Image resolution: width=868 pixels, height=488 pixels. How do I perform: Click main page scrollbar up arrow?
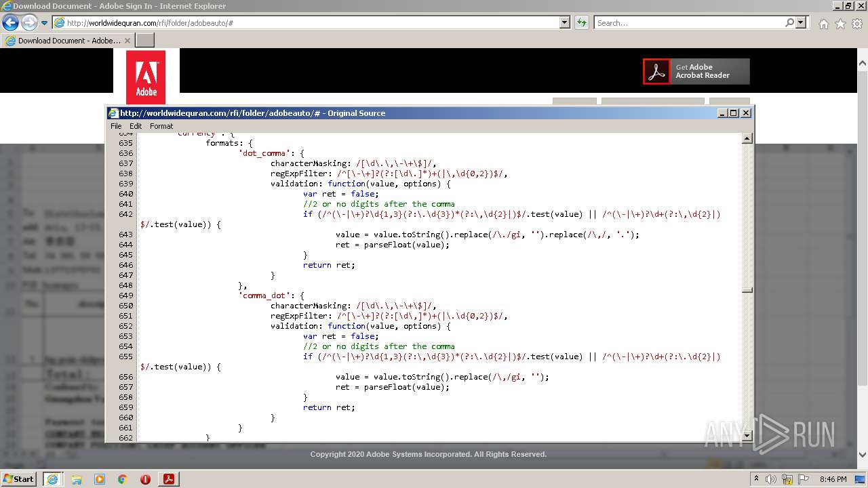coord(863,64)
